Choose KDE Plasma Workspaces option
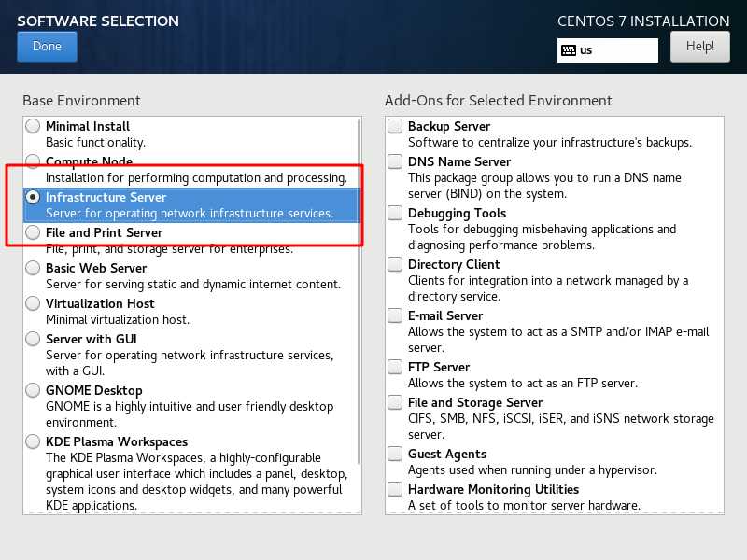This screenshot has height=560, width=747. (x=34, y=441)
